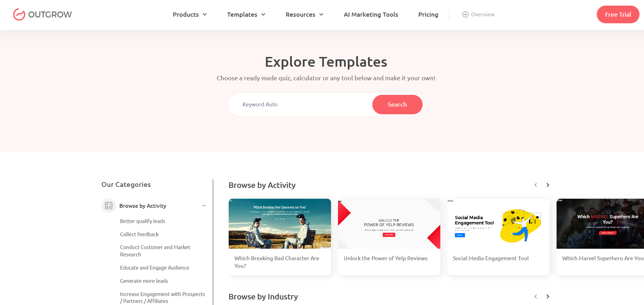Open the Collect feedback category
The image size is (644, 305).
point(139,234)
